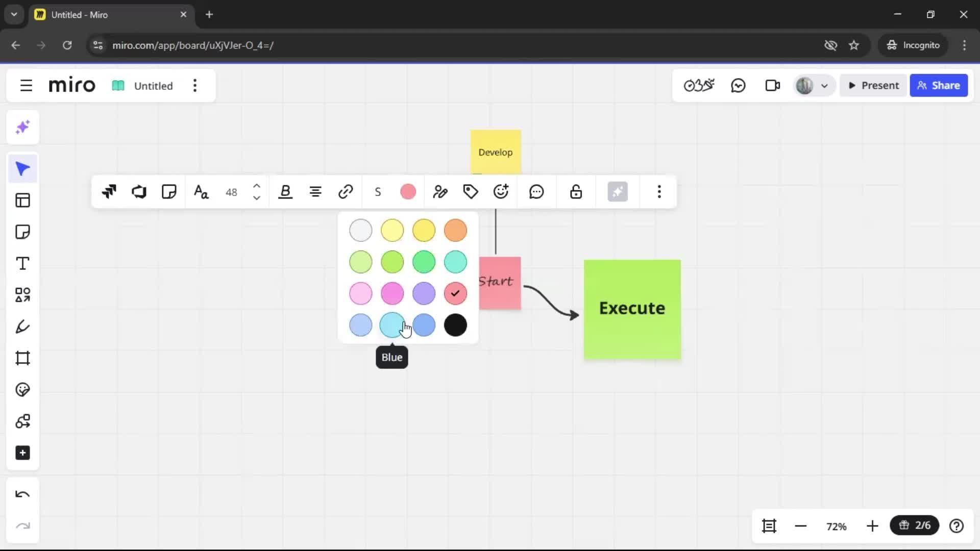Increase font size with up arrow
The image size is (980, 551).
click(257, 186)
